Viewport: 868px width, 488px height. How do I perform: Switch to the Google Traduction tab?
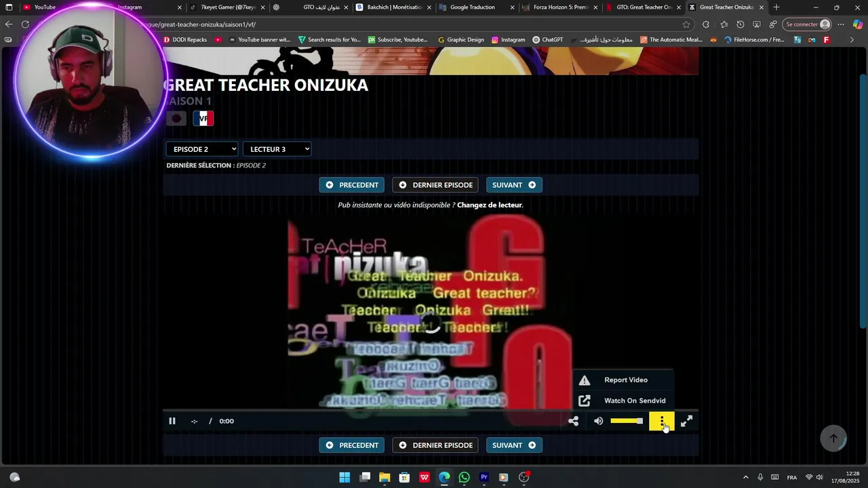click(477, 7)
